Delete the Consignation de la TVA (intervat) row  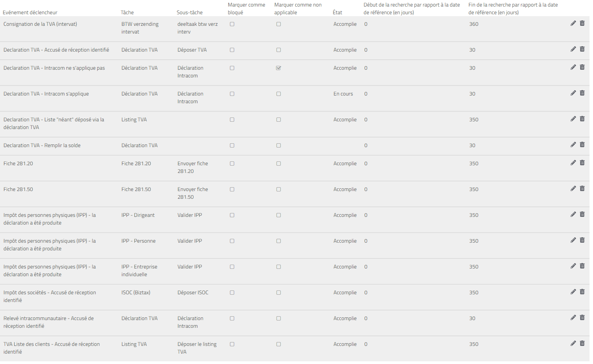point(582,23)
